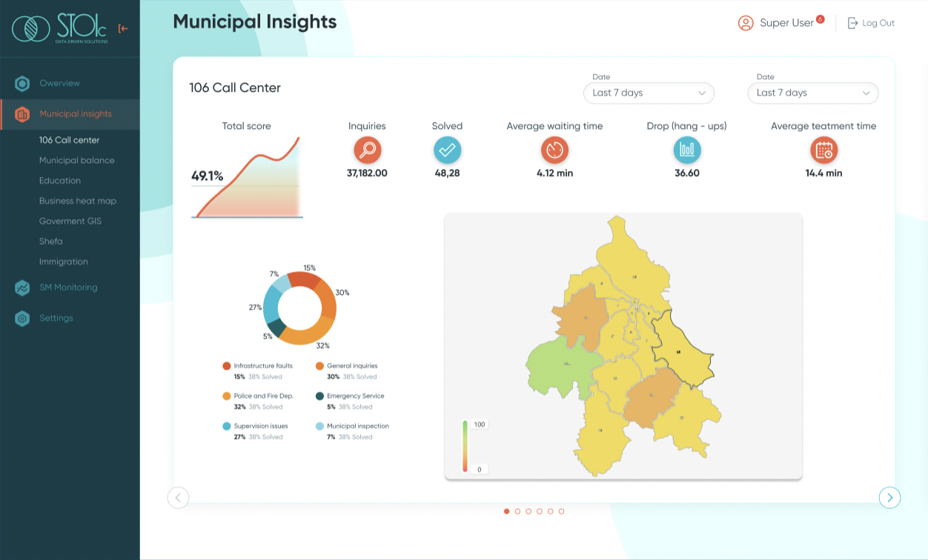Select the sixth and last carousel dot
The image size is (928, 560).
[561, 511]
